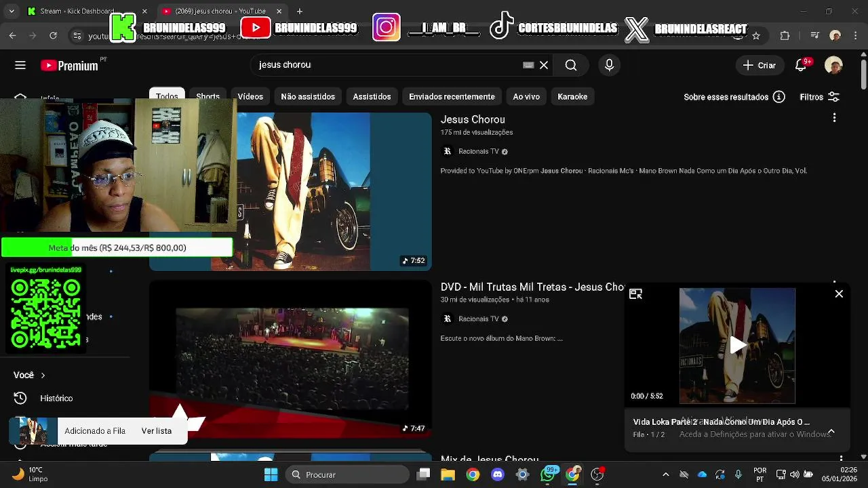The image size is (868, 488).
Task: Open the YouTube account avatar menu
Action: (833, 65)
